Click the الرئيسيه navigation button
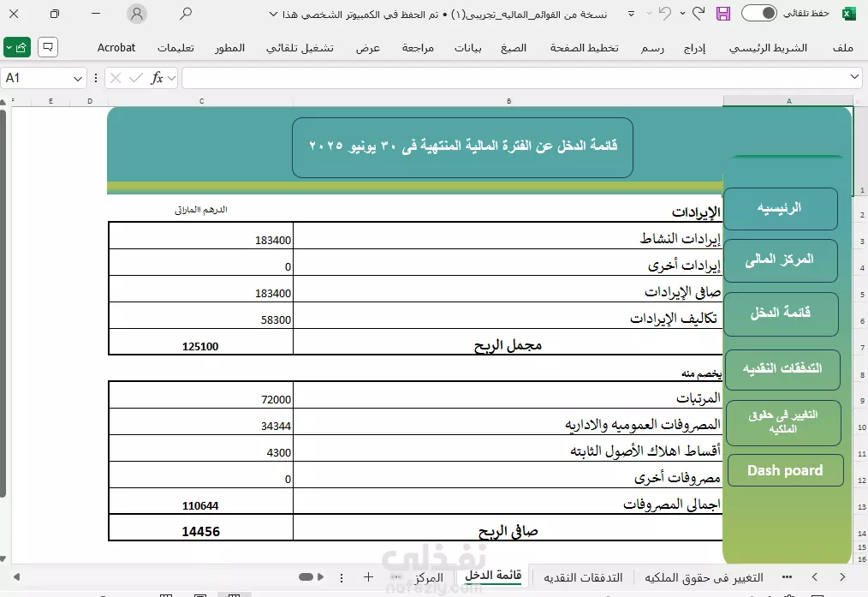This screenshot has width=868, height=597. point(781,209)
